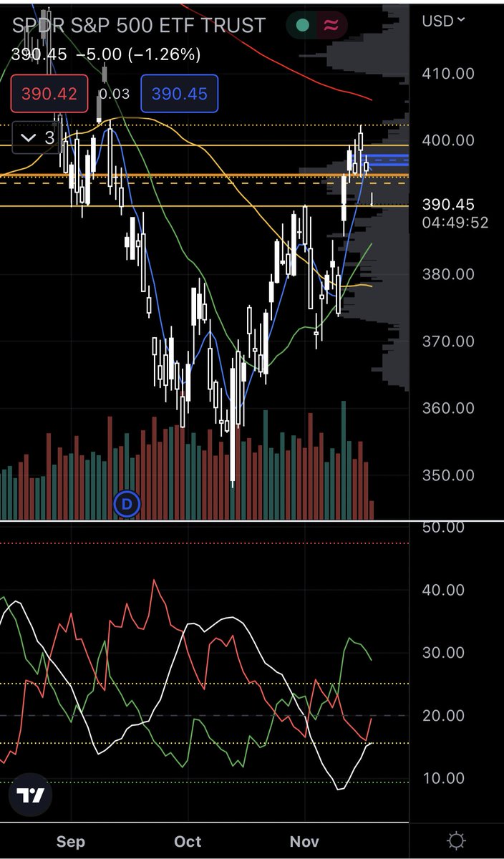Open chart settings gear icon

pos(457,840)
